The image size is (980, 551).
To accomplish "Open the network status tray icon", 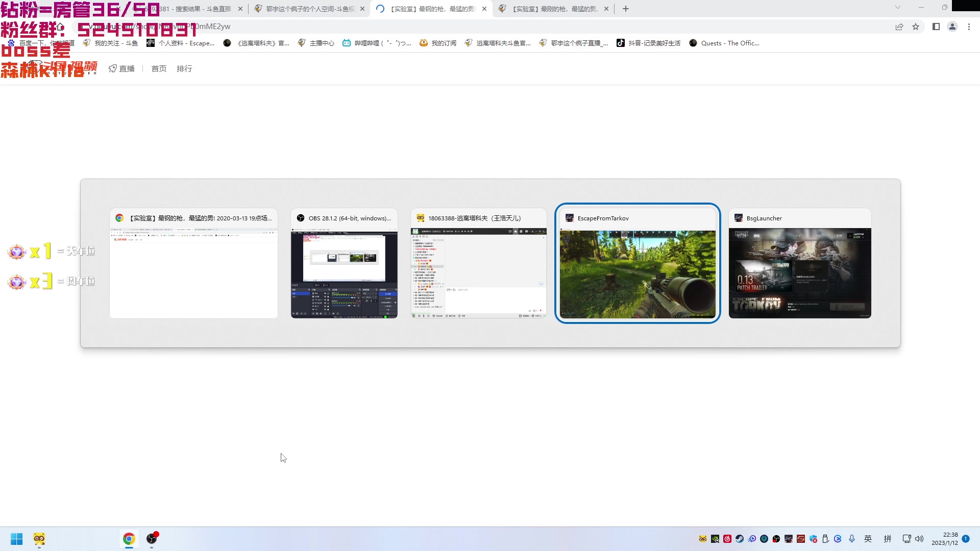I will [907, 539].
